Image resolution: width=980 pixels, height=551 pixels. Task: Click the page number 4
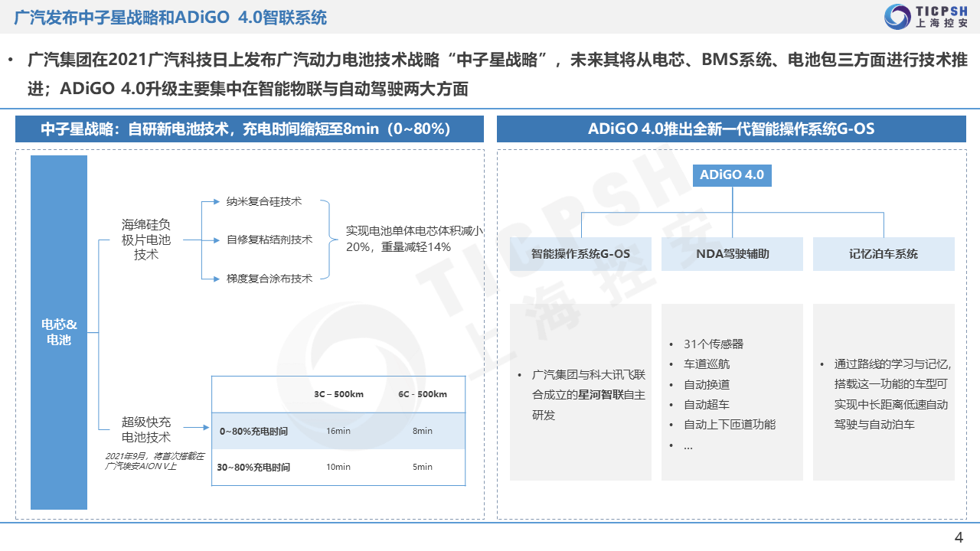point(958,536)
